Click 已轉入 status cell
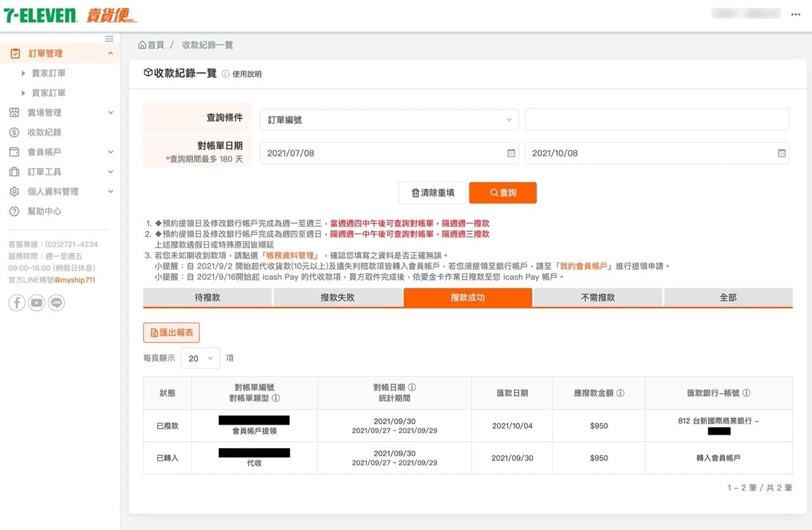The width and height of the screenshot is (812, 530). pyautogui.click(x=167, y=458)
